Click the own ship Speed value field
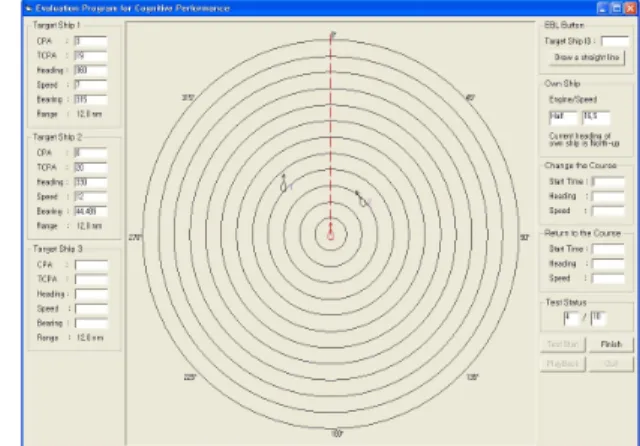This screenshot has width=640, height=446. click(596, 117)
